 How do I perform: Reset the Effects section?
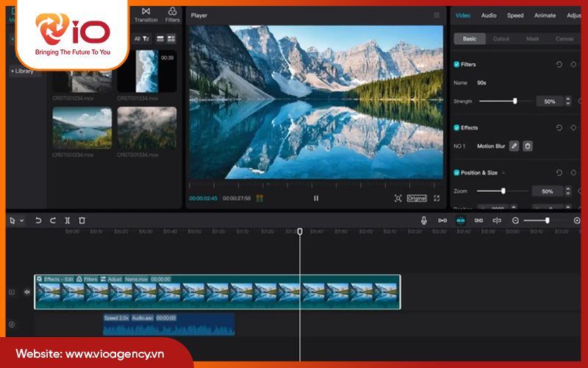click(x=559, y=127)
